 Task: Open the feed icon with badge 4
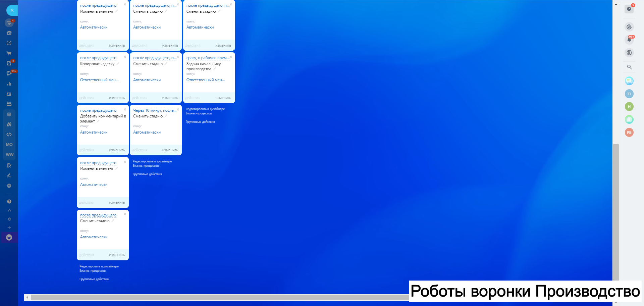9,23
